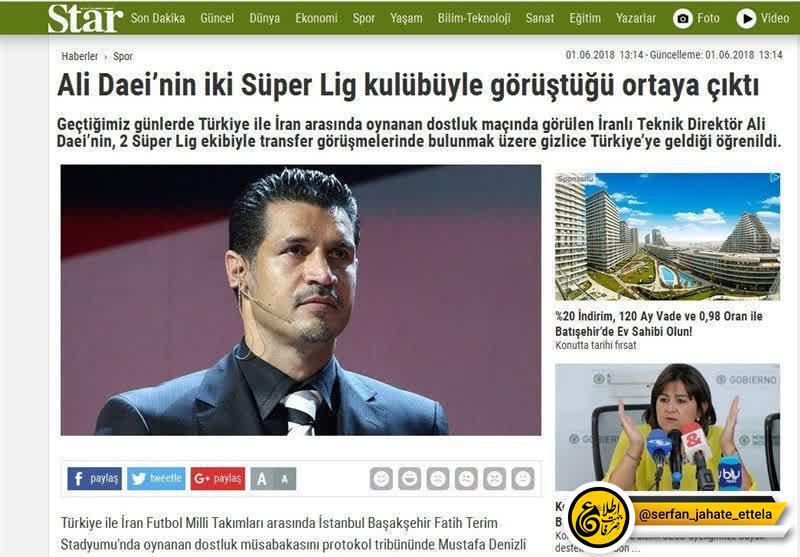
Task: Open the Ekonomi section
Action: coord(316,18)
